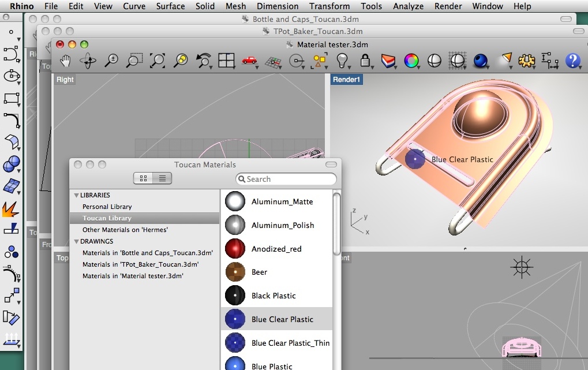Select Personal Library in sidebar
The image size is (588, 370).
[107, 207]
